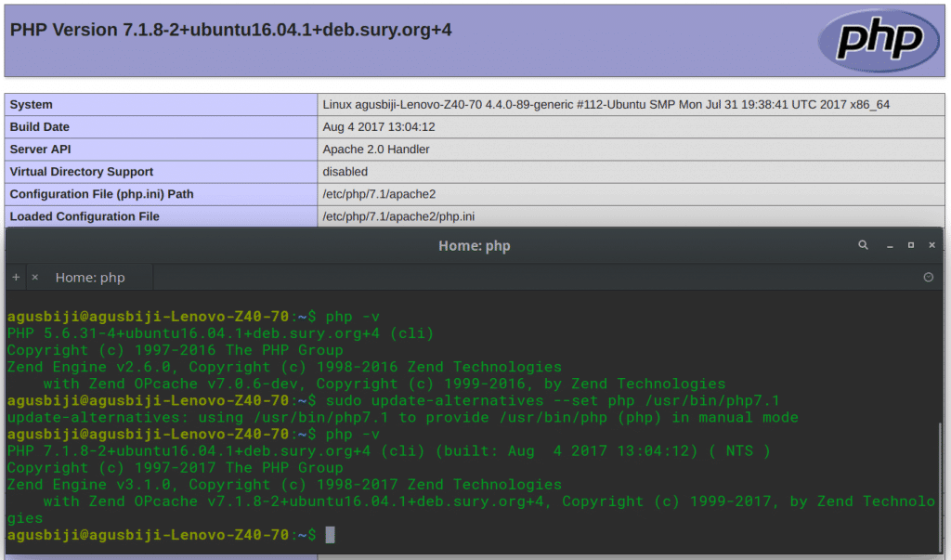
Task: Open terminal search with the magnifier icon
Action: (x=863, y=245)
